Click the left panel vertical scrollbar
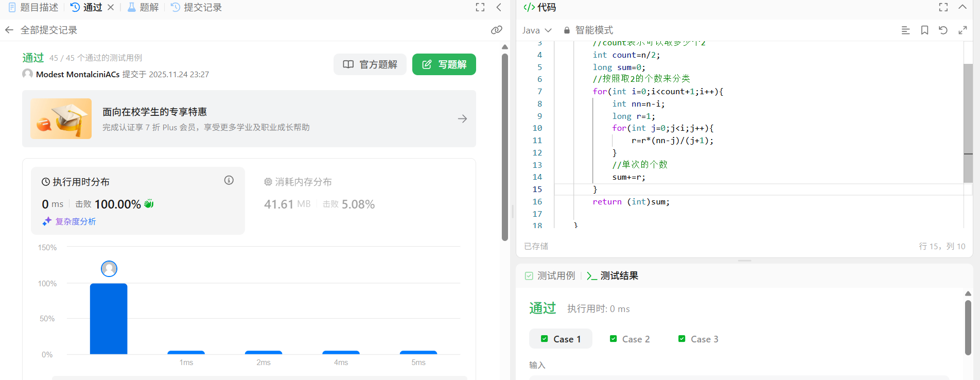980x380 pixels. click(x=505, y=147)
